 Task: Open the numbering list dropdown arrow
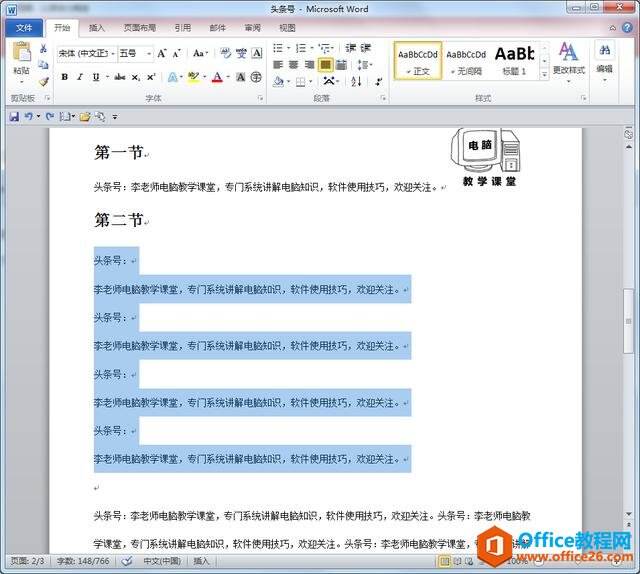312,48
